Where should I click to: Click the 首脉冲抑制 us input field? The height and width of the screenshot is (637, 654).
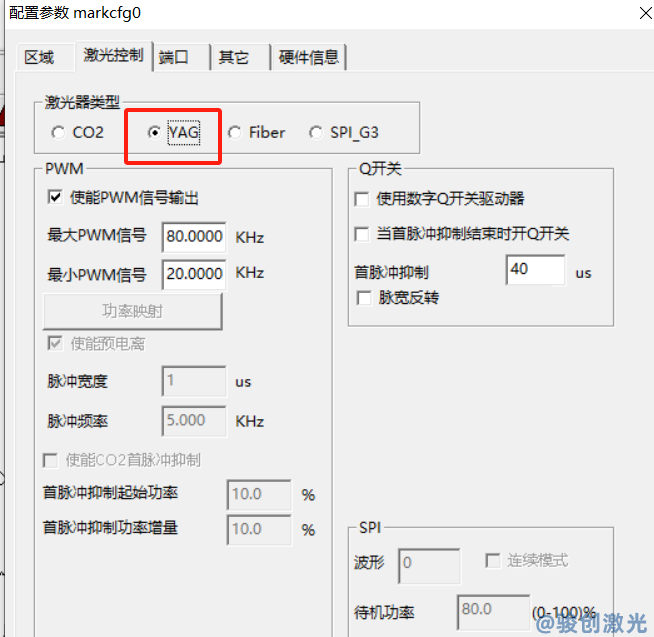click(536, 269)
